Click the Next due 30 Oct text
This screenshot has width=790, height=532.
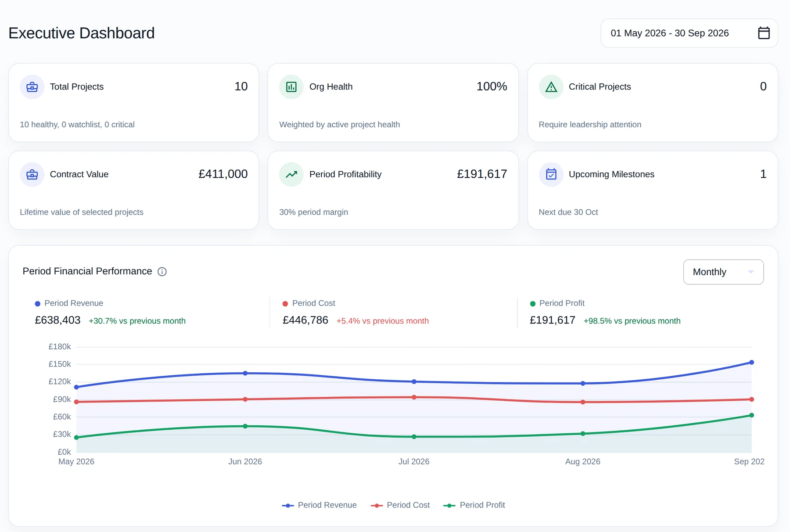coord(568,212)
